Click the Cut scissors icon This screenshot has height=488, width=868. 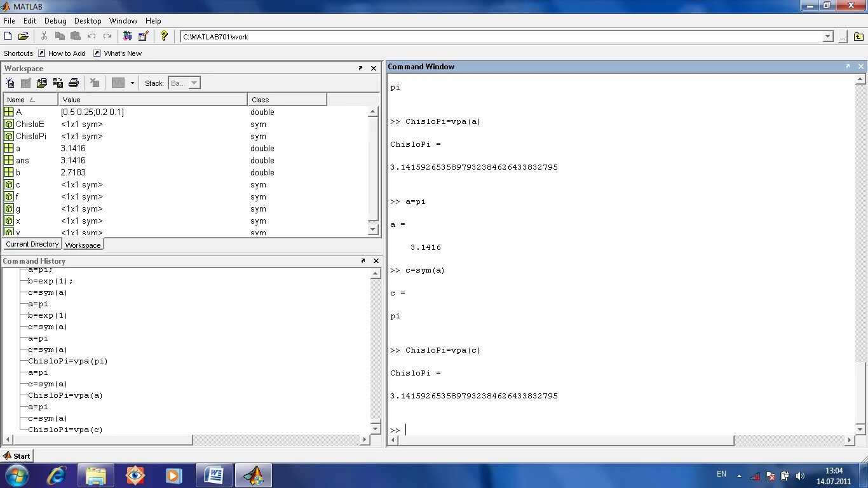pyautogui.click(x=44, y=36)
